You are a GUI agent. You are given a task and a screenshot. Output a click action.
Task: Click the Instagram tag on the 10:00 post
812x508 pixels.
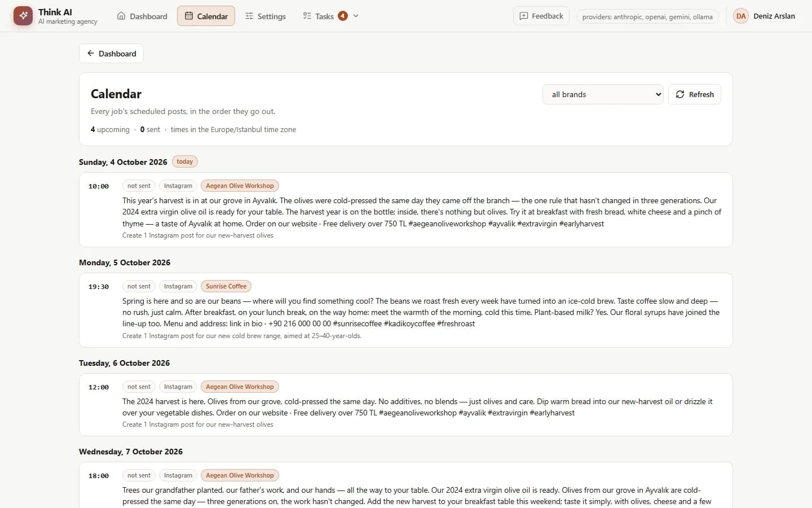[178, 186]
